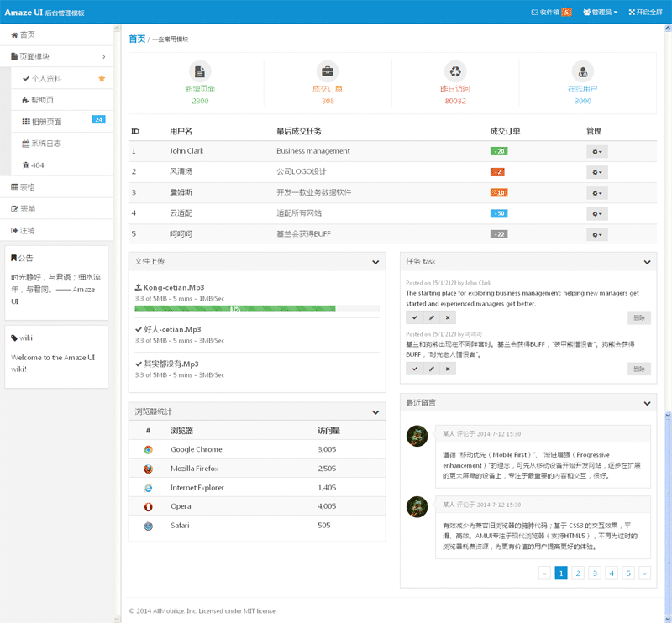The image size is (672, 623).
Task: Click the Google Chrome browser icon
Action: click(148, 450)
